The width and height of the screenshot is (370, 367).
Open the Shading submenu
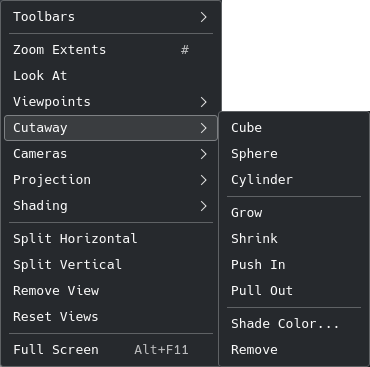111,206
